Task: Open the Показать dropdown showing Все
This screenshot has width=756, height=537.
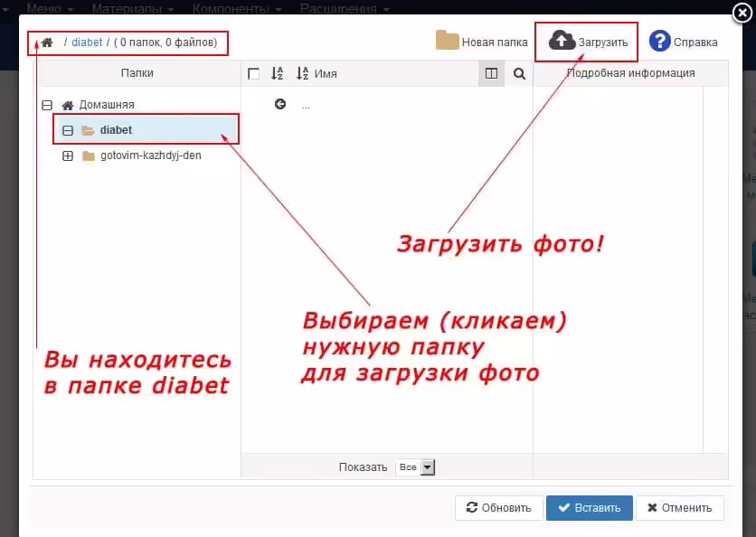Action: (416, 467)
